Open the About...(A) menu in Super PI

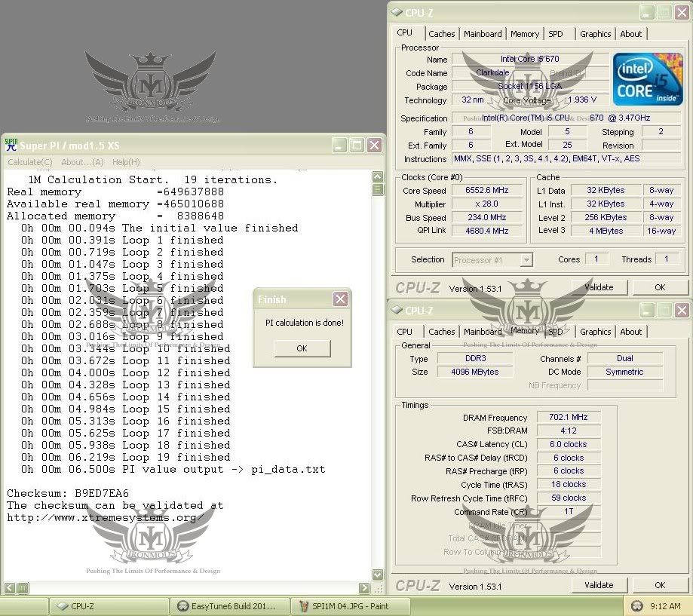point(82,162)
